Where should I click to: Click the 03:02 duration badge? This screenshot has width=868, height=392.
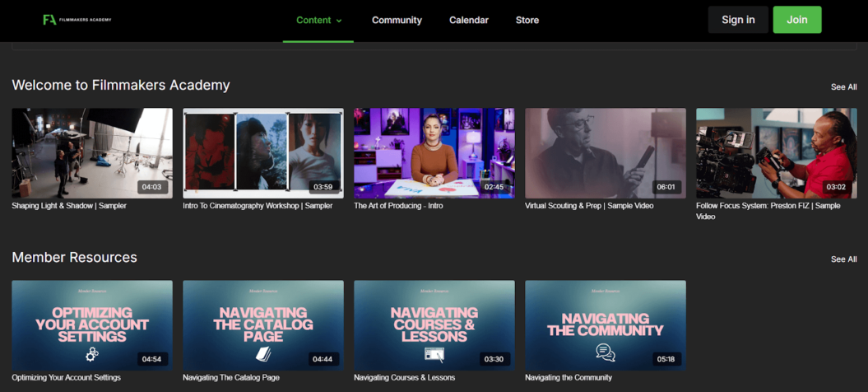point(837,187)
